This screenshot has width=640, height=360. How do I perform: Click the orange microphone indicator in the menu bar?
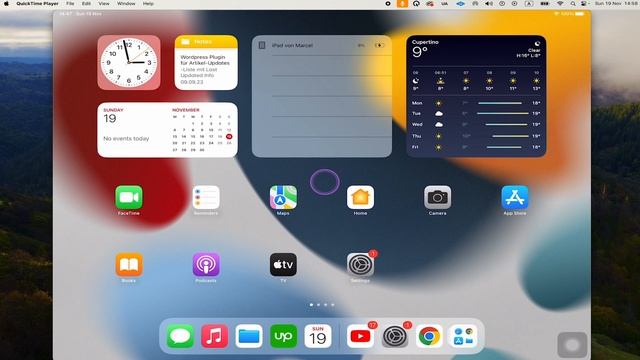click(402, 4)
